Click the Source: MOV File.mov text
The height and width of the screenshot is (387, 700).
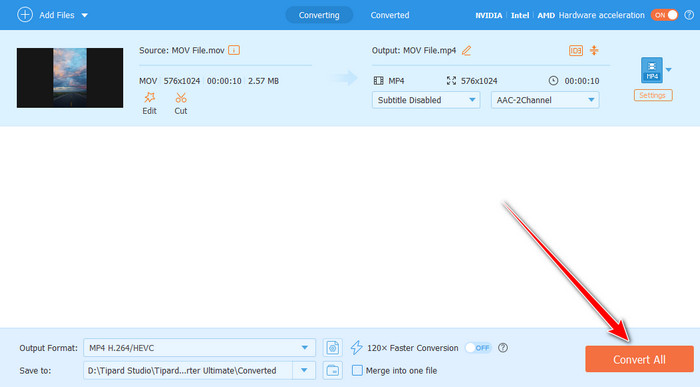[x=182, y=50]
